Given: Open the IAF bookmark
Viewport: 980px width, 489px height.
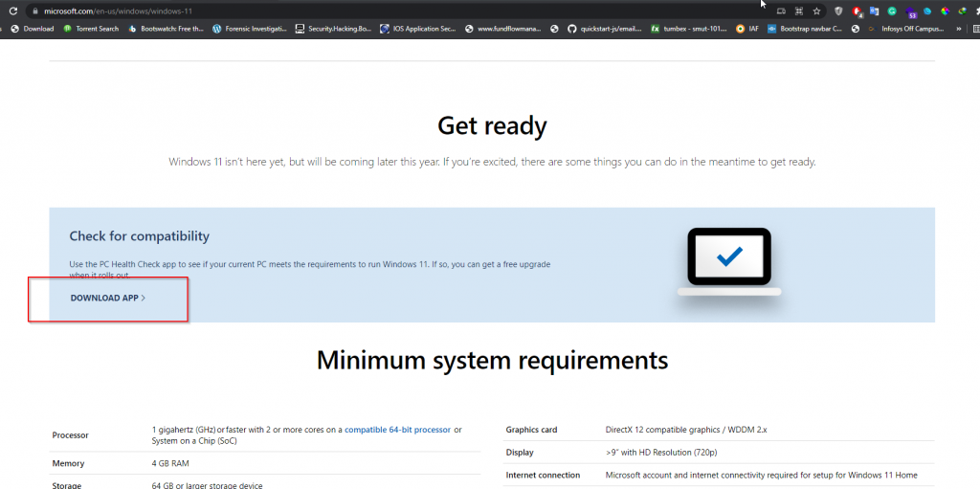Looking at the screenshot, I should point(747,29).
